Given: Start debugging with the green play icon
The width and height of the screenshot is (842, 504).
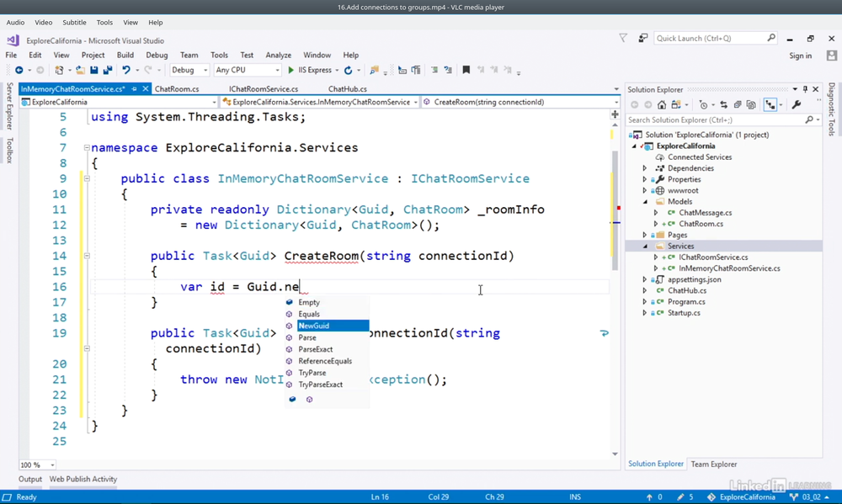Looking at the screenshot, I should (291, 71).
